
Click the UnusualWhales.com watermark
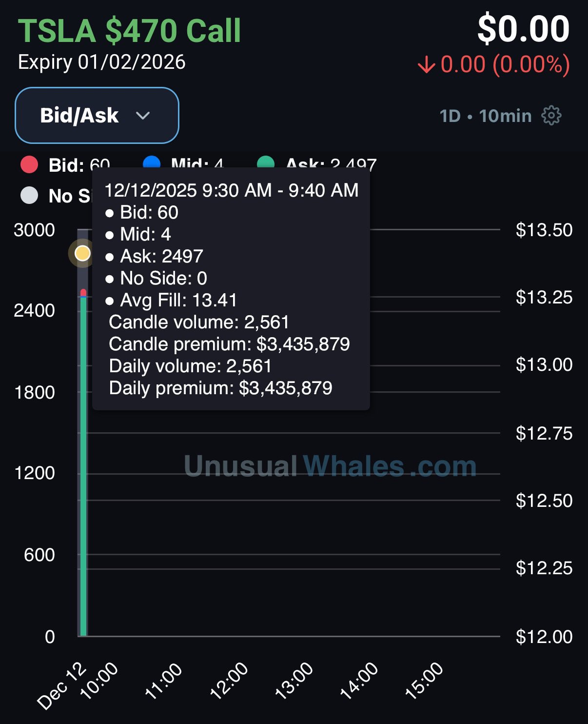[330, 466]
